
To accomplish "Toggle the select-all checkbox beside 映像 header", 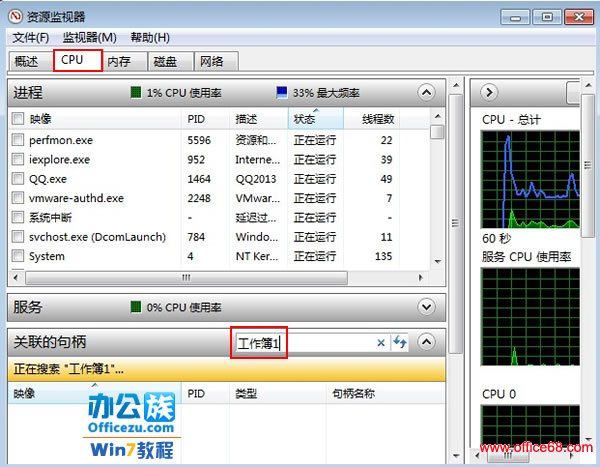I will pyautogui.click(x=18, y=119).
